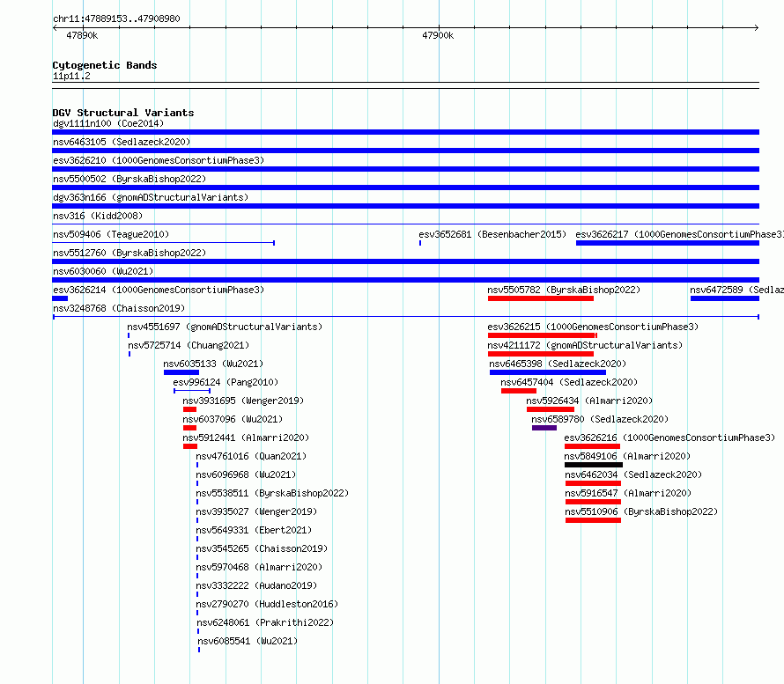784x684 pixels.
Task: Open nsv509406 (Teague2010) variant label
Action: point(111,234)
